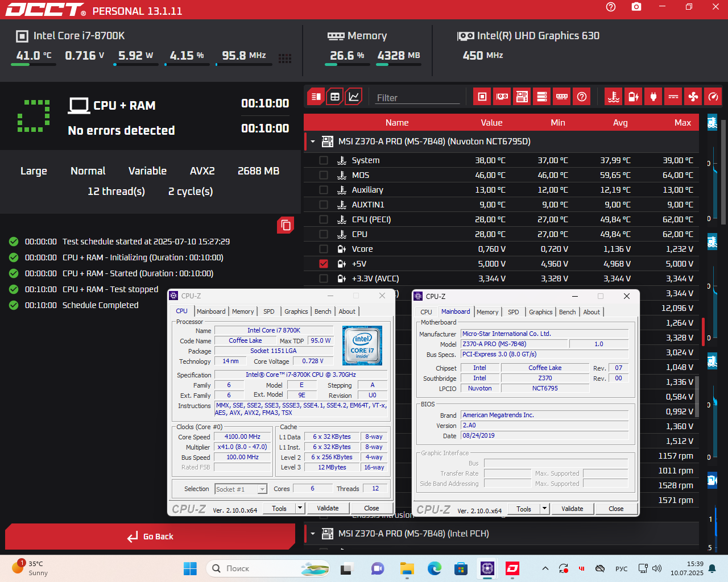Sort sensors by the Max column header
Viewport: 728px width, 582px height.
(x=682, y=123)
